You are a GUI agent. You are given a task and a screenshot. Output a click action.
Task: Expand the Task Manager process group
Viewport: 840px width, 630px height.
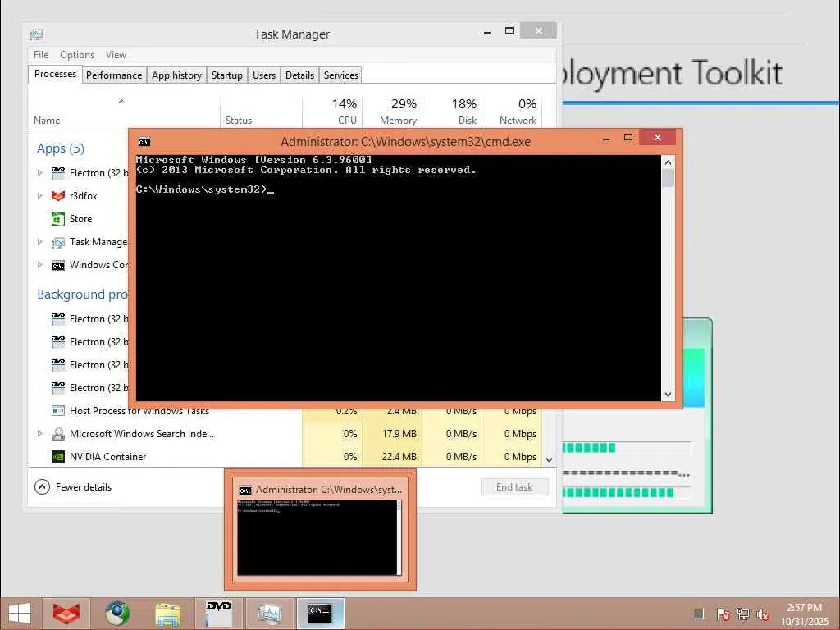pyautogui.click(x=39, y=242)
